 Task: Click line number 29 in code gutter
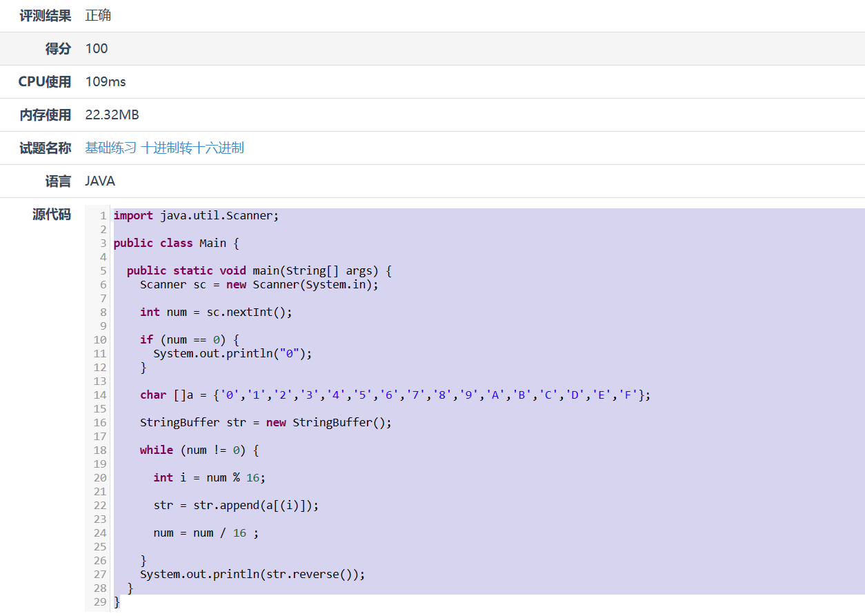100,602
